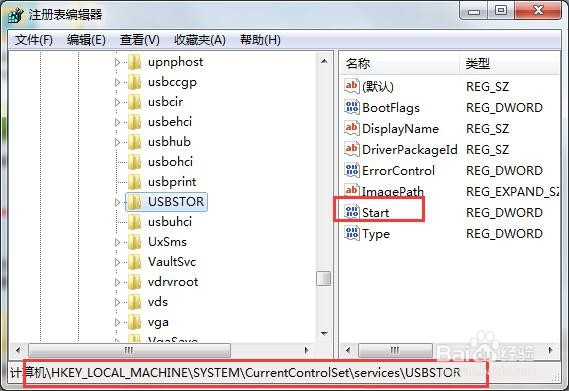569x391 pixels.
Task: Open the 收藏夹(A) menu
Action: 200,40
